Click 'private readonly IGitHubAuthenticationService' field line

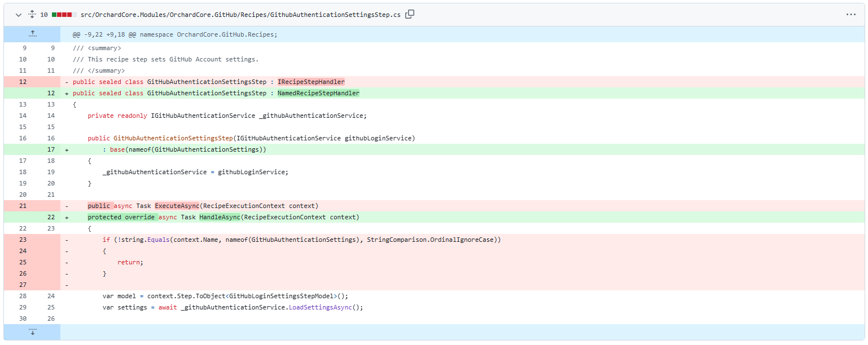pos(227,116)
